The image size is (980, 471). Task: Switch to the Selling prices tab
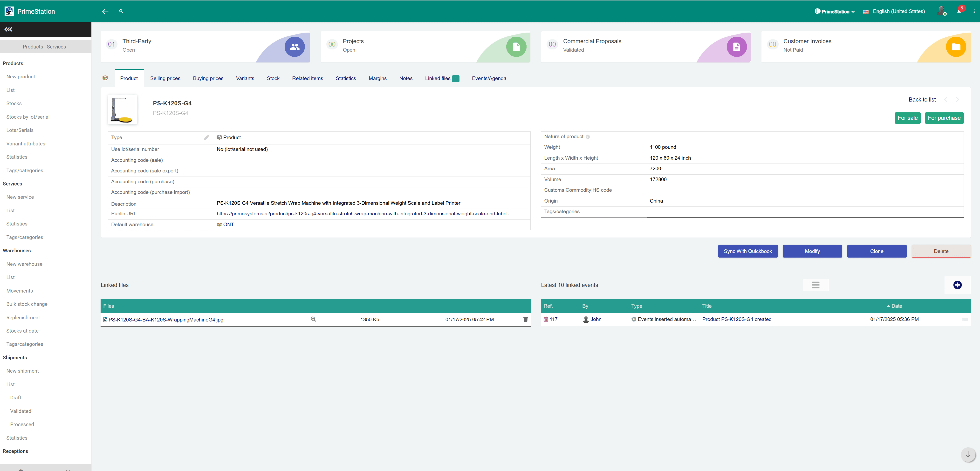tap(165, 78)
